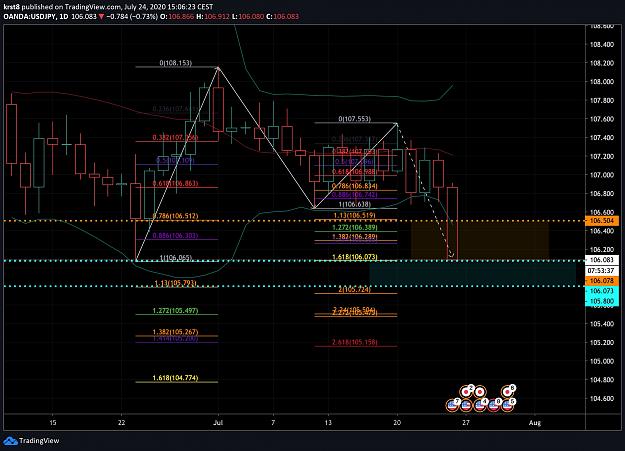This screenshot has height=451, width=625.
Task: Click the 1.272(106.389) Fibonacci extension label
Action: (354, 227)
